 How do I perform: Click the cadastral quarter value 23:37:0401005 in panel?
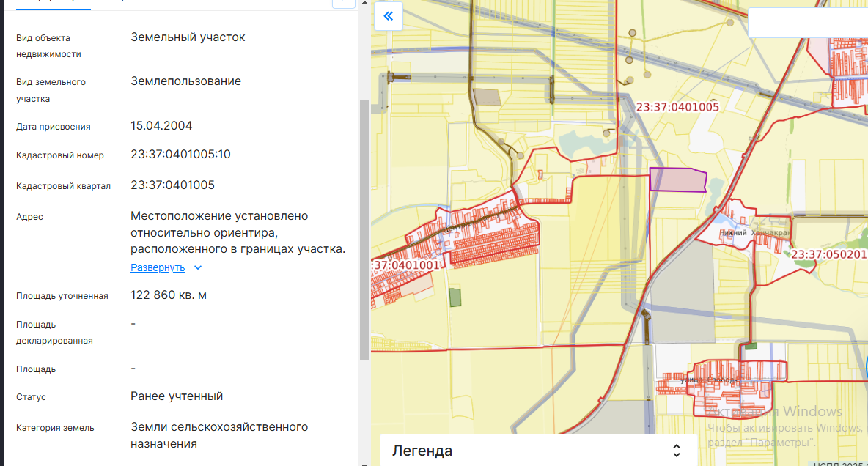[x=172, y=185]
